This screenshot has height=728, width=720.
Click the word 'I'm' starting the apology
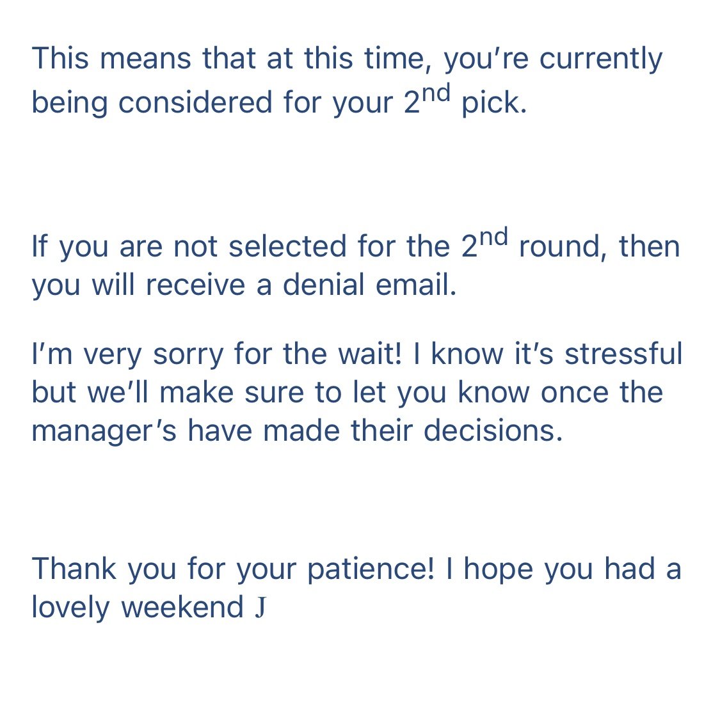tap(52, 354)
